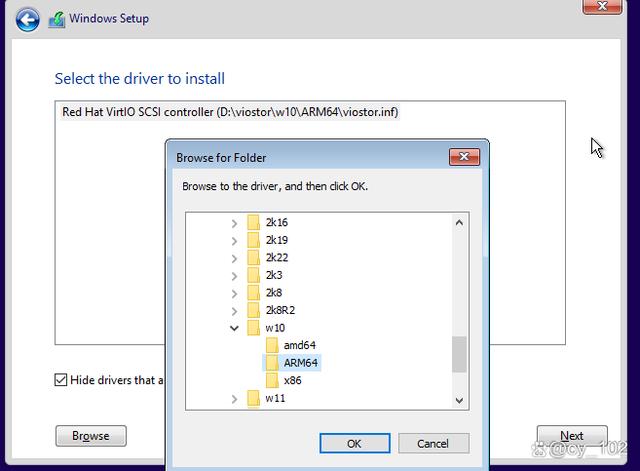The height and width of the screenshot is (471, 640).
Task: Expand the 2k19 folder
Action: click(234, 241)
